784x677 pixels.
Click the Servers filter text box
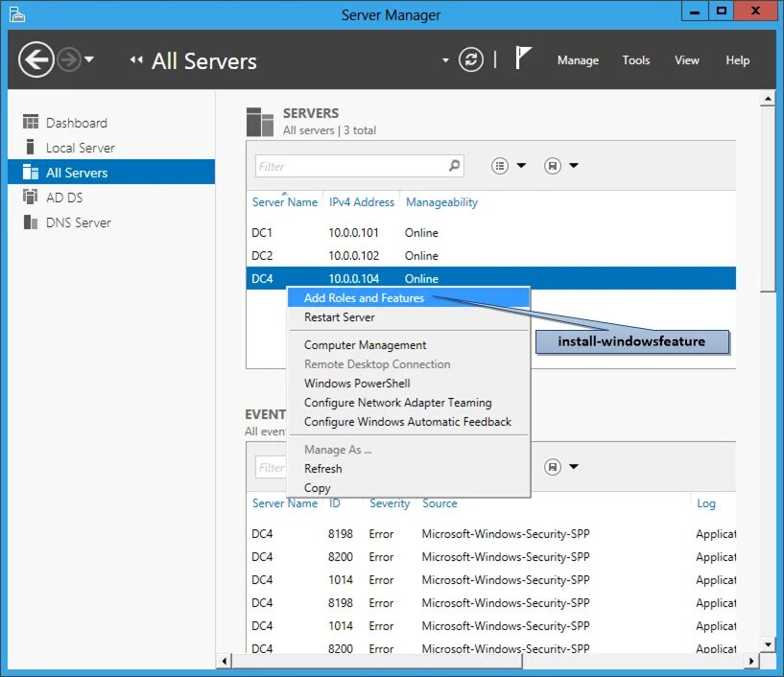[359, 166]
